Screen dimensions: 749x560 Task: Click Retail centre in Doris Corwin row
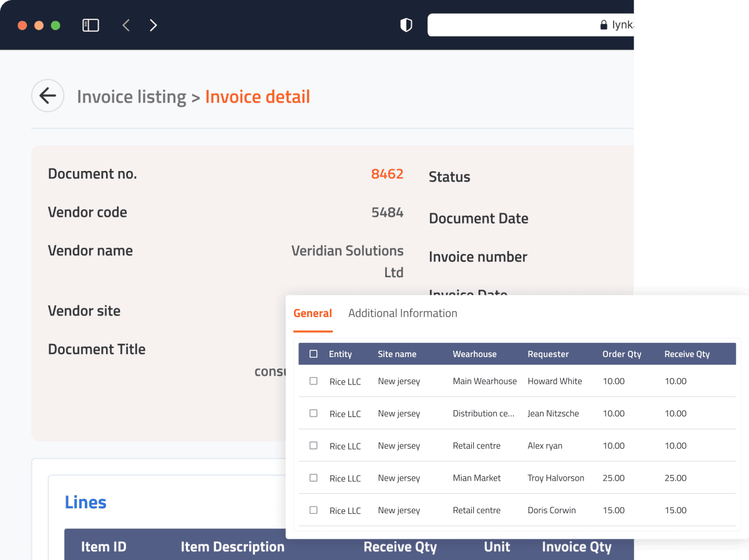pos(477,510)
